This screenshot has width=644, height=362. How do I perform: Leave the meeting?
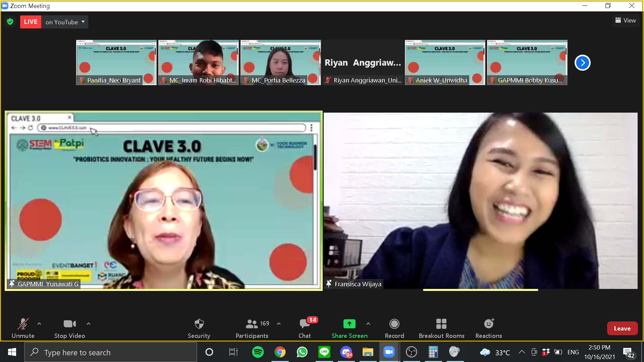coord(622,328)
